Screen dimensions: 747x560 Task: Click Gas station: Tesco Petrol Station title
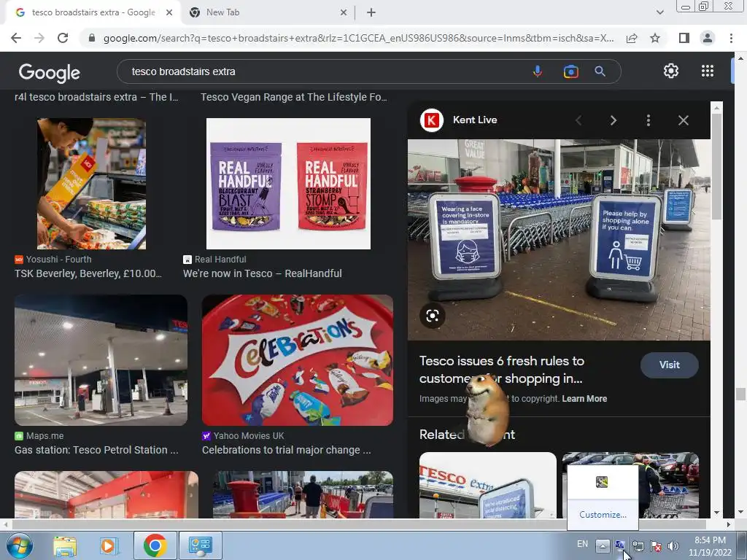tap(97, 450)
